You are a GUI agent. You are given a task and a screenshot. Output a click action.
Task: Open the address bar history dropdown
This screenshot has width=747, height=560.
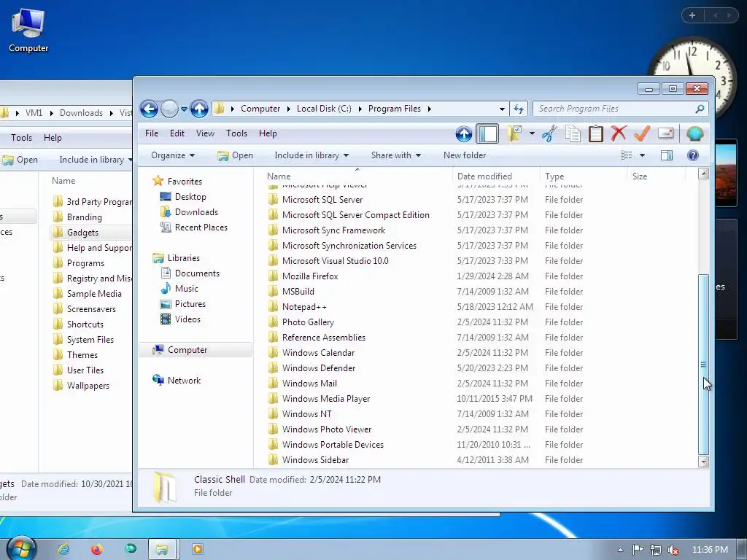pos(502,109)
